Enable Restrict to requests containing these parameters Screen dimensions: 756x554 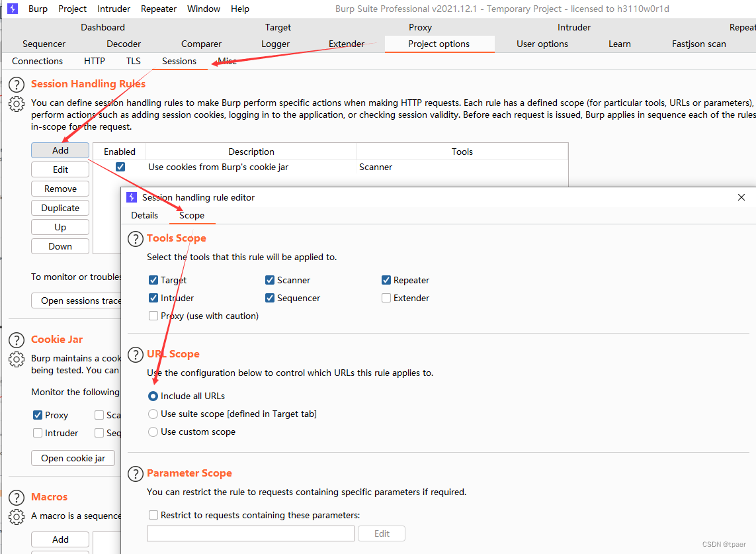(x=153, y=515)
